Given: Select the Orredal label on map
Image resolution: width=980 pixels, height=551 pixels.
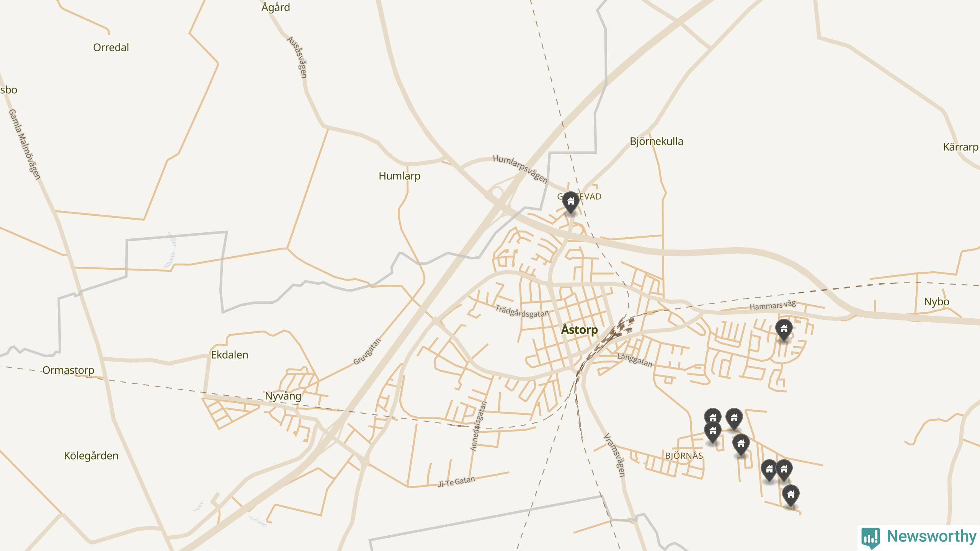Looking at the screenshot, I should point(111,47).
